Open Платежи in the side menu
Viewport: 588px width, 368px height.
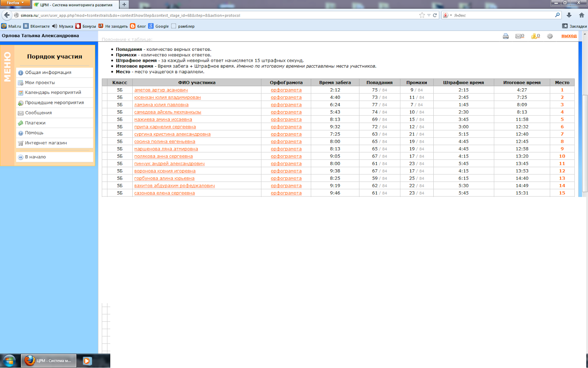pyautogui.click(x=55, y=123)
